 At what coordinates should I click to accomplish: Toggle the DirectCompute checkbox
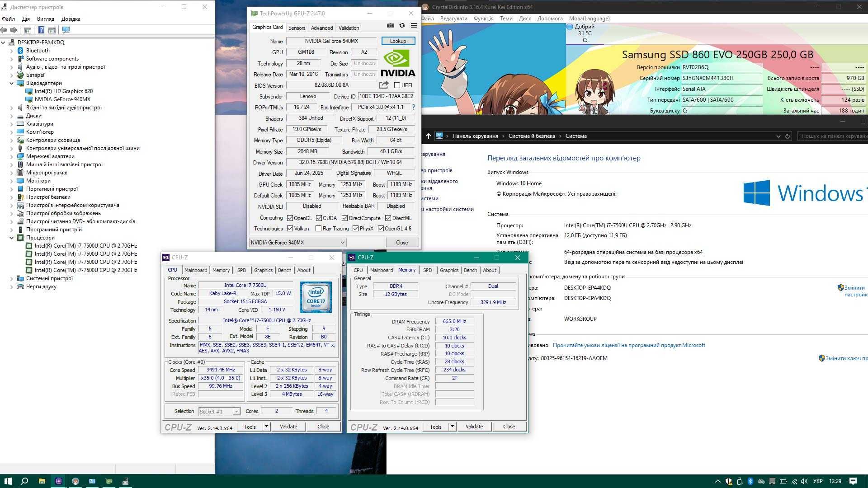(x=344, y=218)
